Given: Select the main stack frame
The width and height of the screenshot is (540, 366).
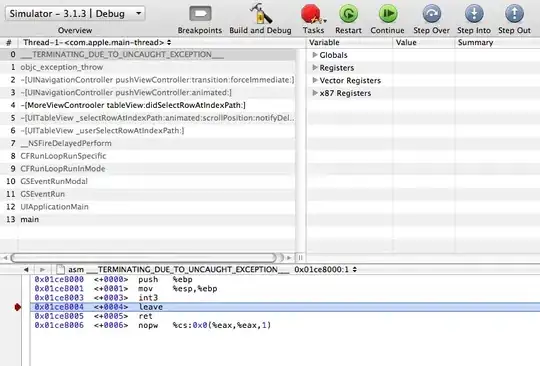Looking at the screenshot, I should (147, 219).
